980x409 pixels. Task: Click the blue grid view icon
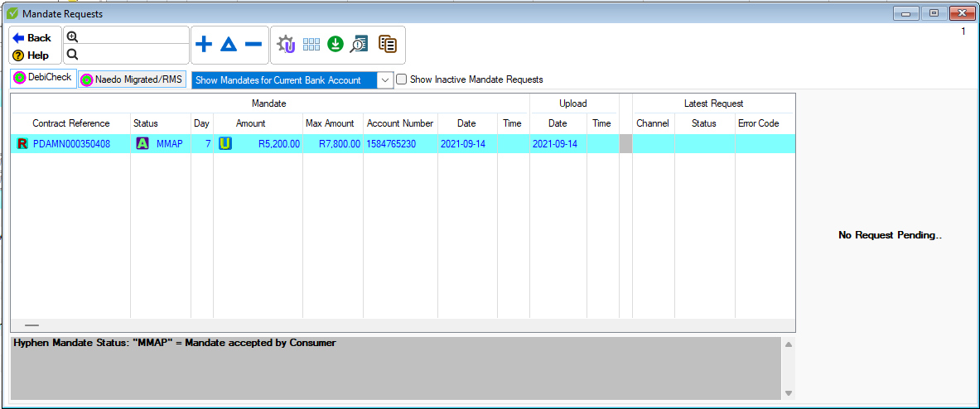pos(311,45)
